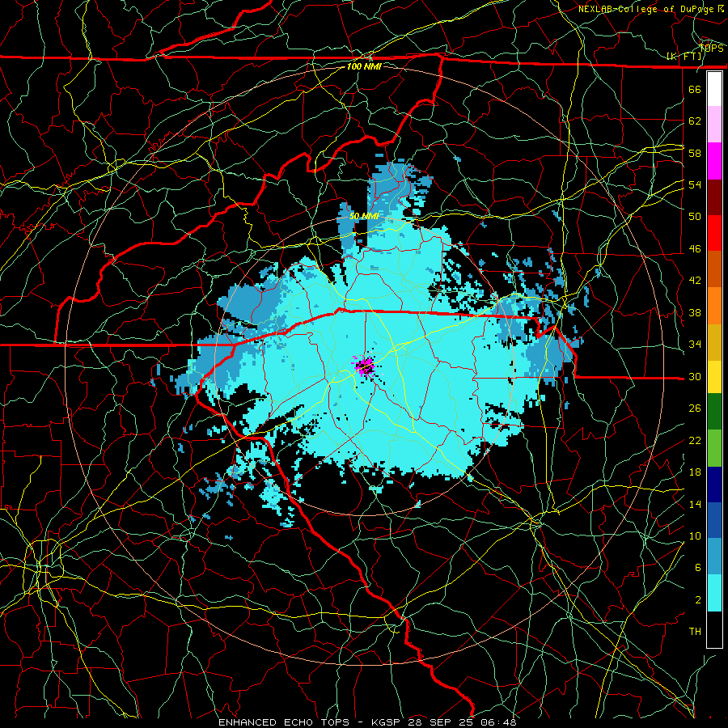Image resolution: width=728 pixels, height=728 pixels.
Task: Click the gold legend swatch
Action: pos(714,341)
